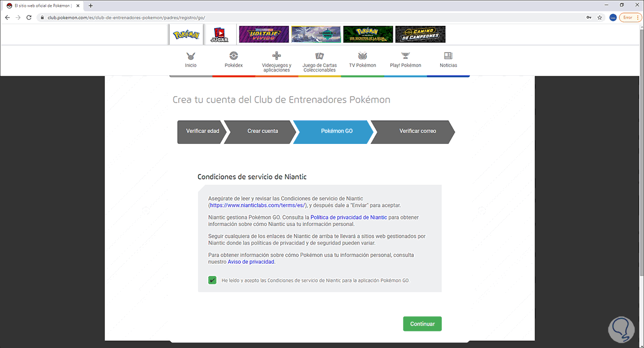644x348 pixels.
Task: Open the Los secretos de la selva banner
Action: (368, 34)
